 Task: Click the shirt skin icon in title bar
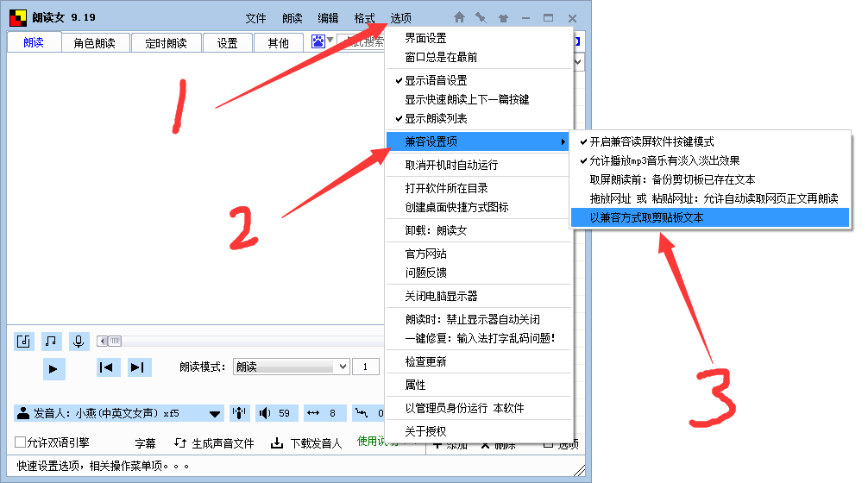503,18
